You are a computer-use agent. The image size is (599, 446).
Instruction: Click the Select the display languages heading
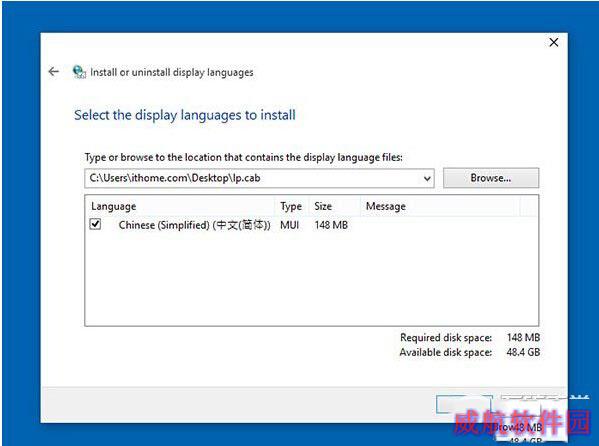point(185,115)
